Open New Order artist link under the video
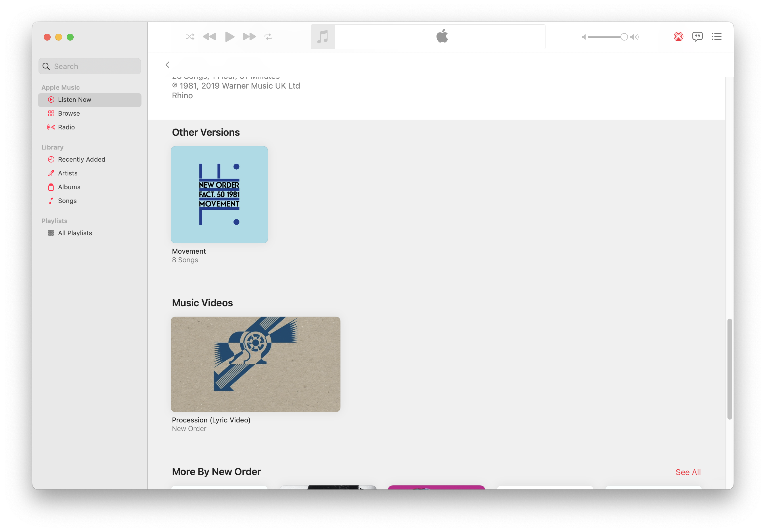This screenshot has height=532, width=766. click(189, 429)
